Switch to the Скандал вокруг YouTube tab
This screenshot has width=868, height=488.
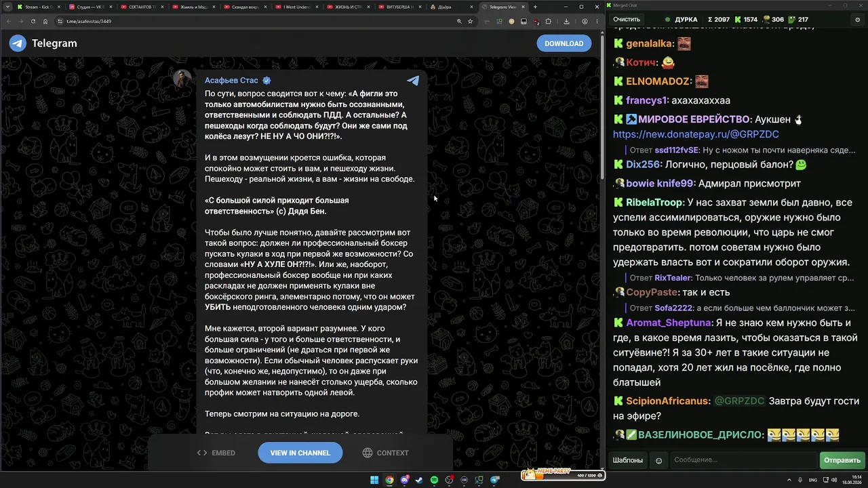244,7
